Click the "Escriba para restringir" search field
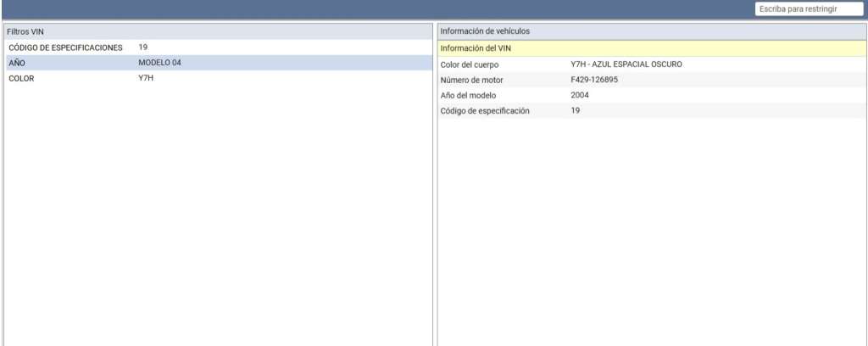The image size is (868, 346). (808, 8)
